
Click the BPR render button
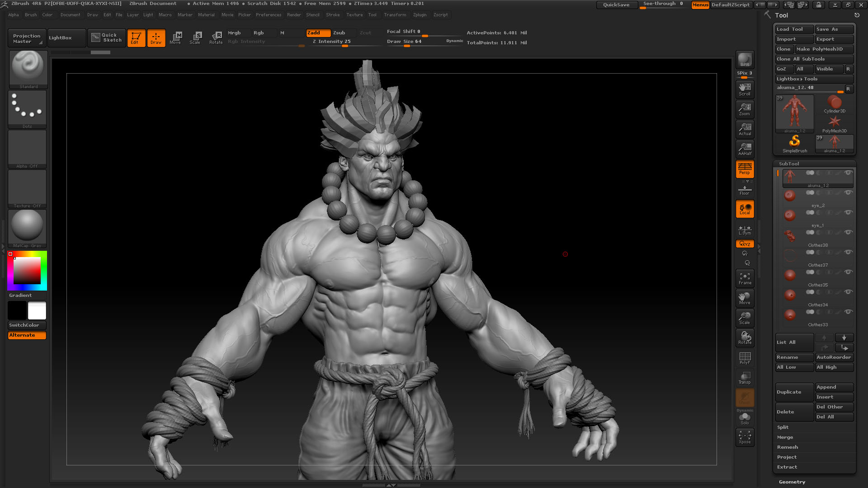tap(745, 60)
